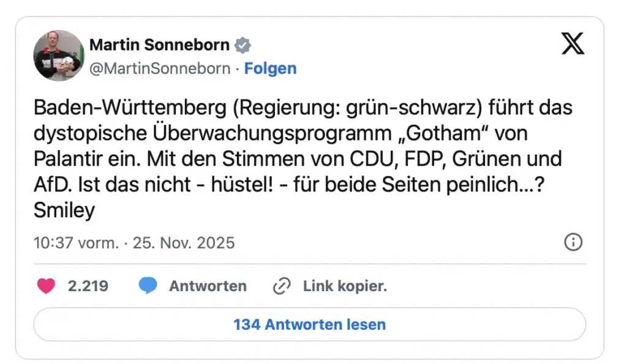This screenshot has width=627, height=364.
Task: Click the Antworten reply label
Action: (x=208, y=286)
